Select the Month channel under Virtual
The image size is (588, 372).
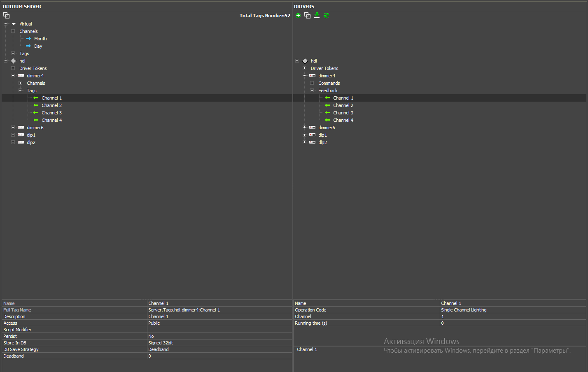(40, 39)
